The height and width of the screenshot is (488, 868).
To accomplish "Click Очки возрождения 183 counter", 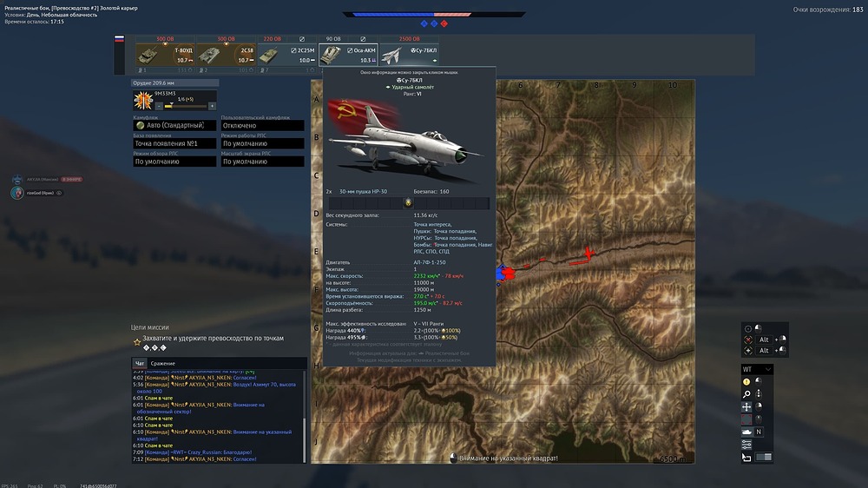I will (x=827, y=10).
